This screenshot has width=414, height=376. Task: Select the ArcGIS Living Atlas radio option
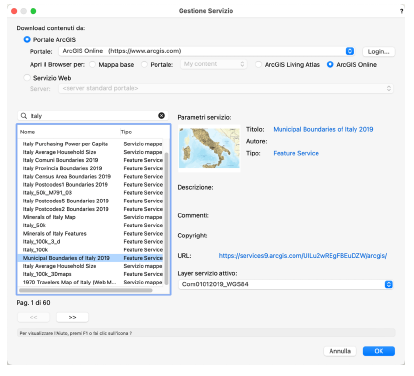(x=258, y=64)
